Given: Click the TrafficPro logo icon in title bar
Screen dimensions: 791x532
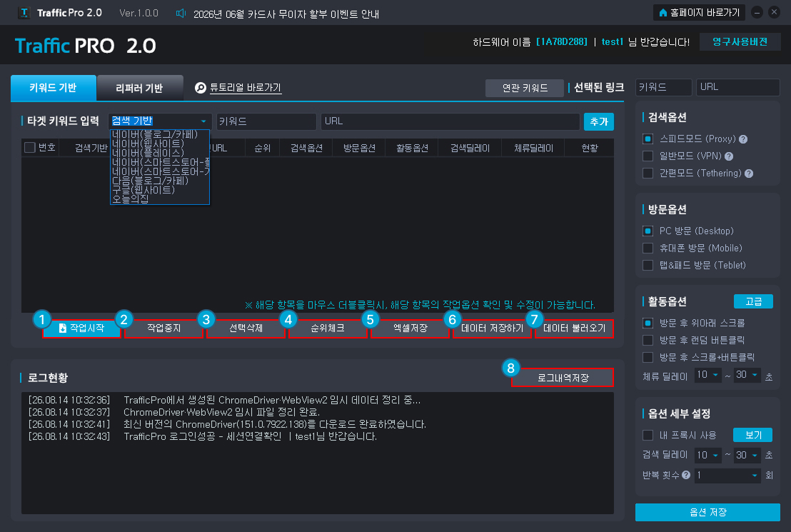Looking at the screenshot, I should 24,13.
